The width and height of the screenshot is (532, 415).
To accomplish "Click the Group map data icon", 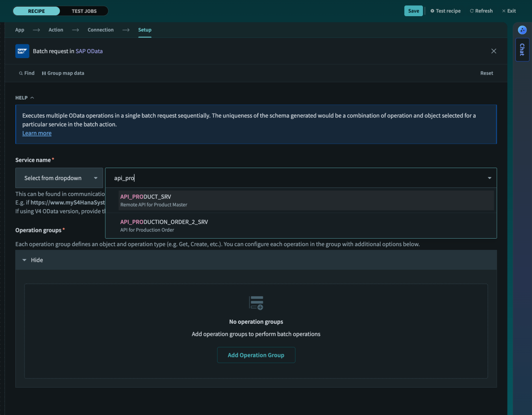I will click(44, 73).
